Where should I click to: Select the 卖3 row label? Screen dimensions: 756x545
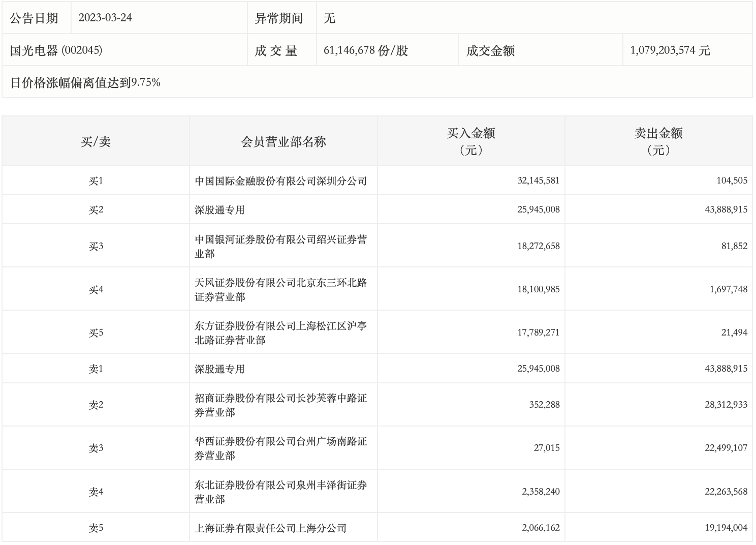coord(96,448)
